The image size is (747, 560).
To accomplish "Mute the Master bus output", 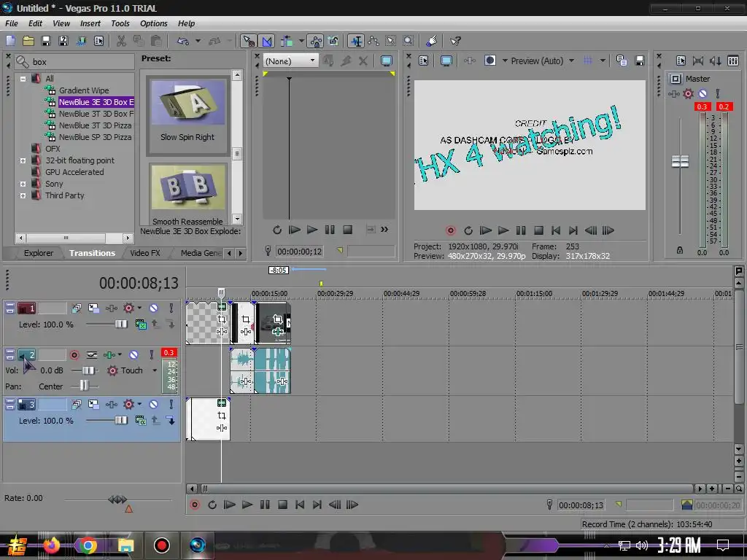I will (x=703, y=94).
